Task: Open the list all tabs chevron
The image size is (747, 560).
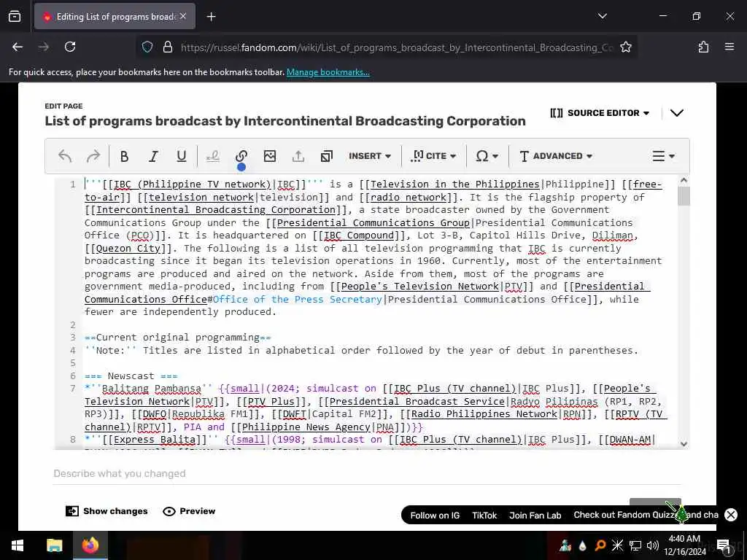Action: [x=602, y=16]
